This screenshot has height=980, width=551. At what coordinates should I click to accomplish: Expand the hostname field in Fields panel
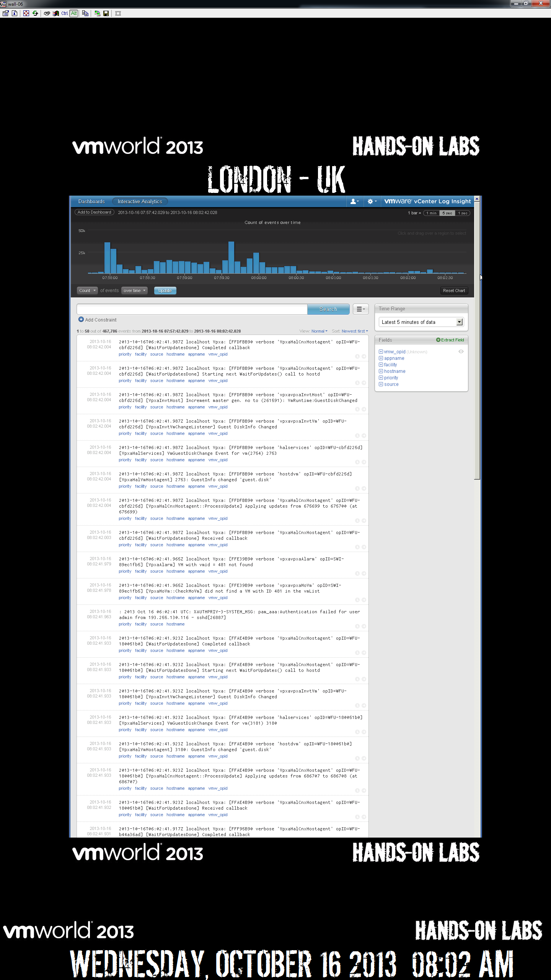[381, 371]
